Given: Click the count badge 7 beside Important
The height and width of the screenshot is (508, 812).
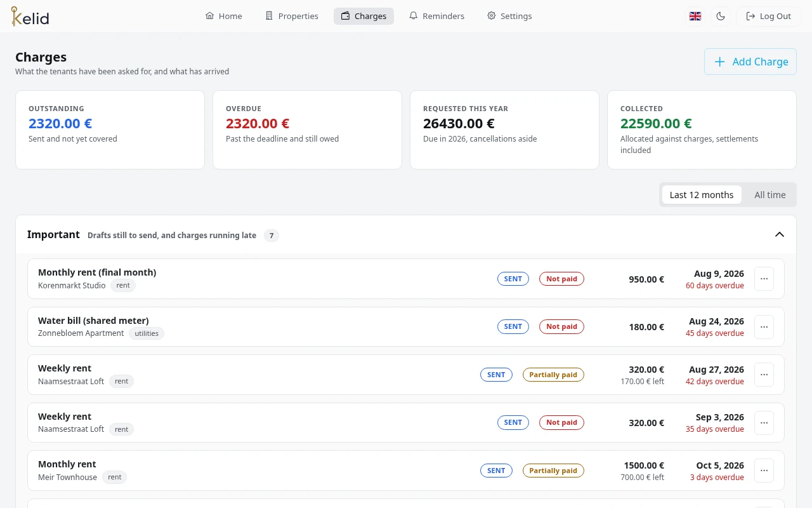Looking at the screenshot, I should click(x=272, y=236).
